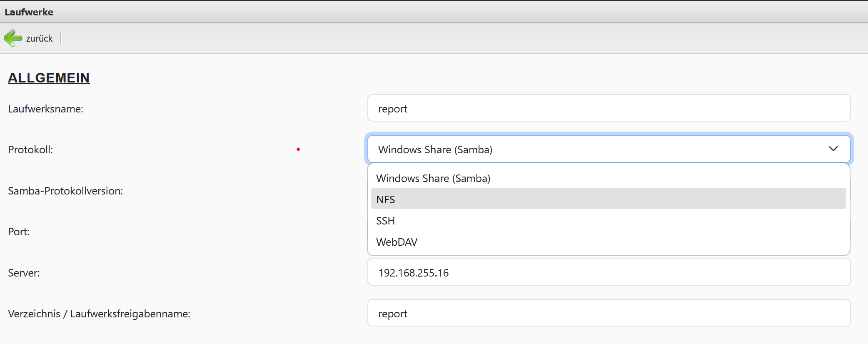Click the Laufwerksname label
Image resolution: width=868 pixels, height=344 pixels.
click(x=45, y=109)
